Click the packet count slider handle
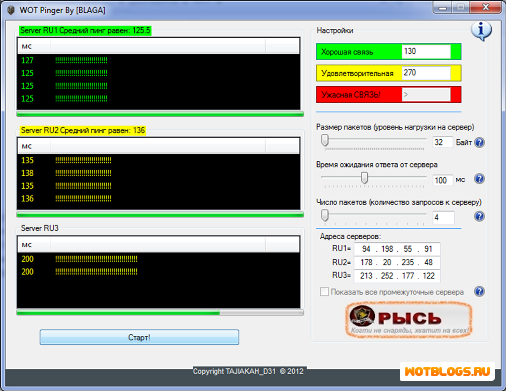506x391 pixels. click(x=325, y=215)
